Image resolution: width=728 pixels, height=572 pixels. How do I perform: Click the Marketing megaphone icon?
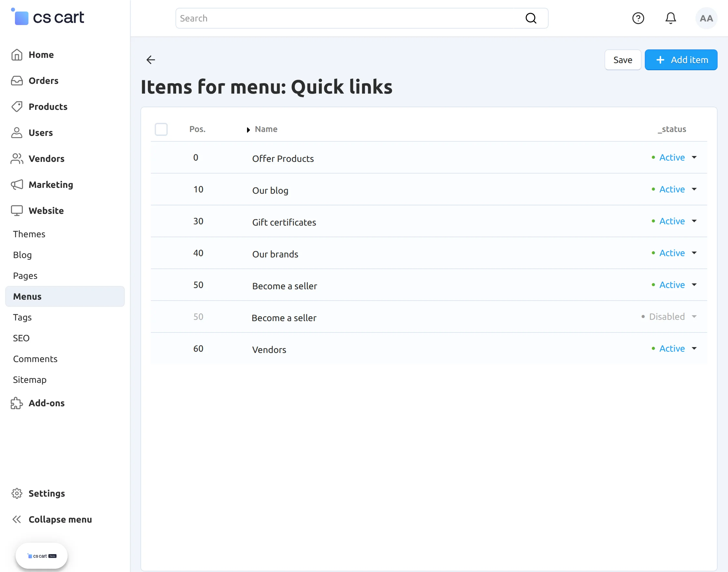17,185
